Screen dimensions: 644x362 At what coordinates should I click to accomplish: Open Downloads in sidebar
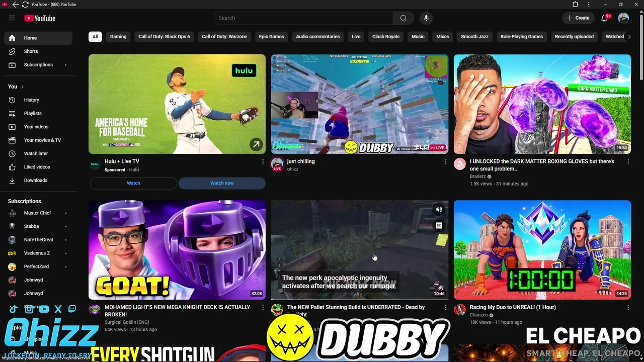(x=38, y=180)
